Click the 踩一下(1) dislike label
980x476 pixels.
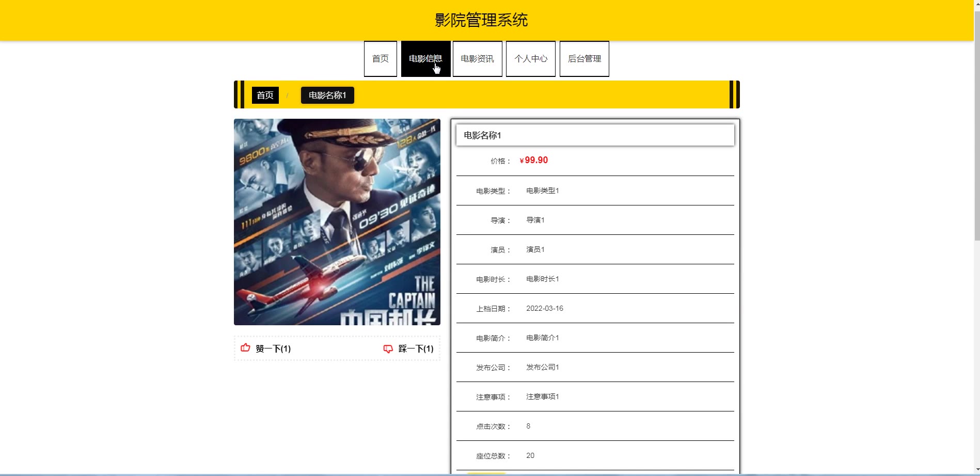[x=416, y=349]
